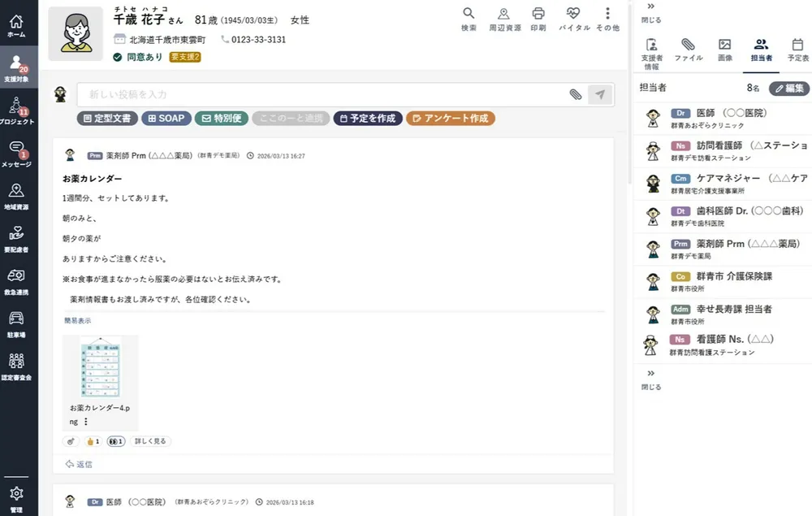Open 周辺資源 map pin icon
Screen dimensions: 812x516
[x=504, y=20]
